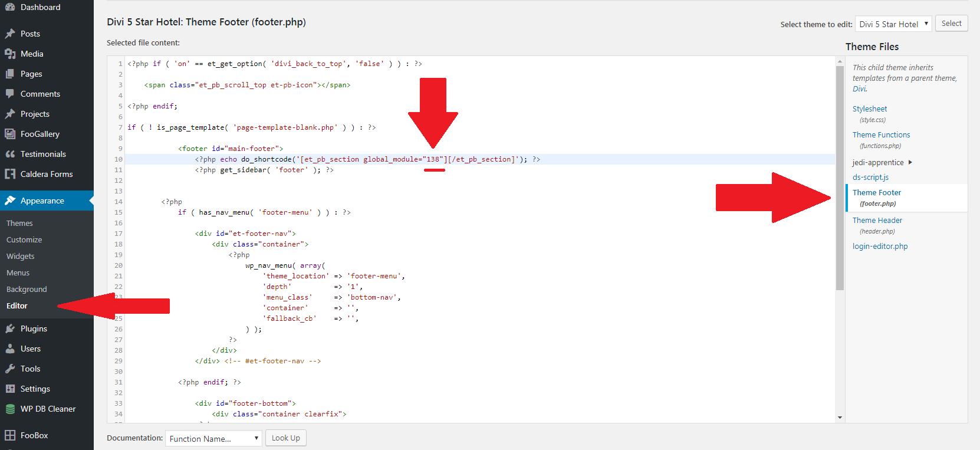Open Themes submenu item
Image resolution: width=980 pixels, height=450 pixels.
(19, 223)
